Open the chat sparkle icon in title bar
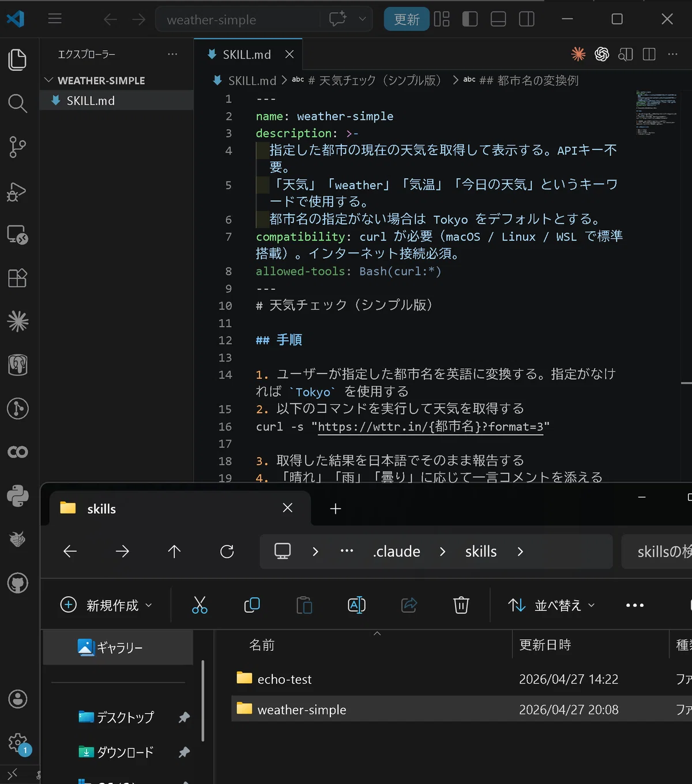This screenshot has height=784, width=692. pyautogui.click(x=337, y=19)
